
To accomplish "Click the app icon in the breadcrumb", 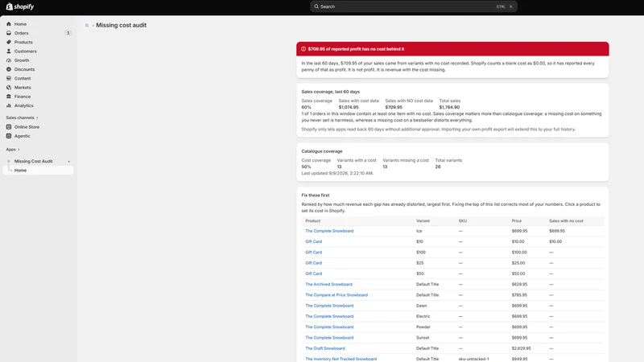I will [x=87, y=25].
